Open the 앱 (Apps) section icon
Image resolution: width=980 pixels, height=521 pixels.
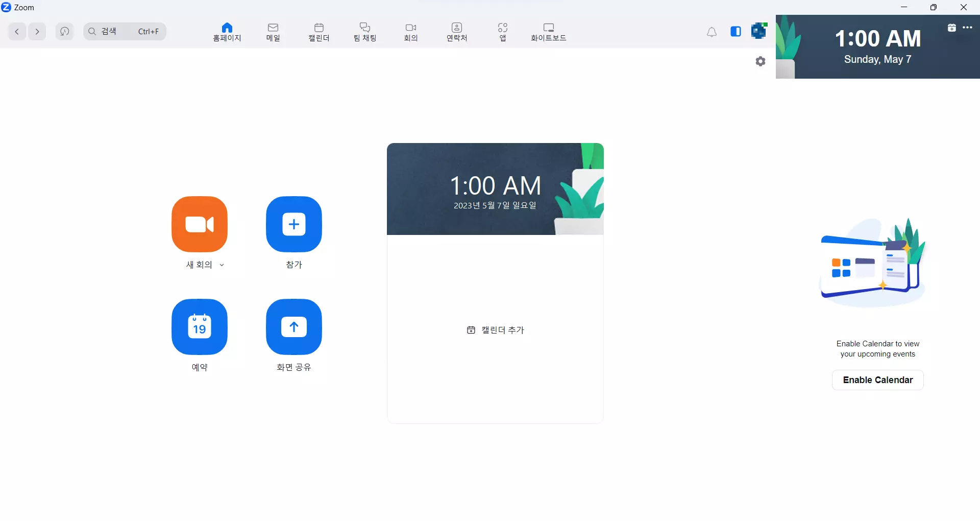(x=503, y=31)
